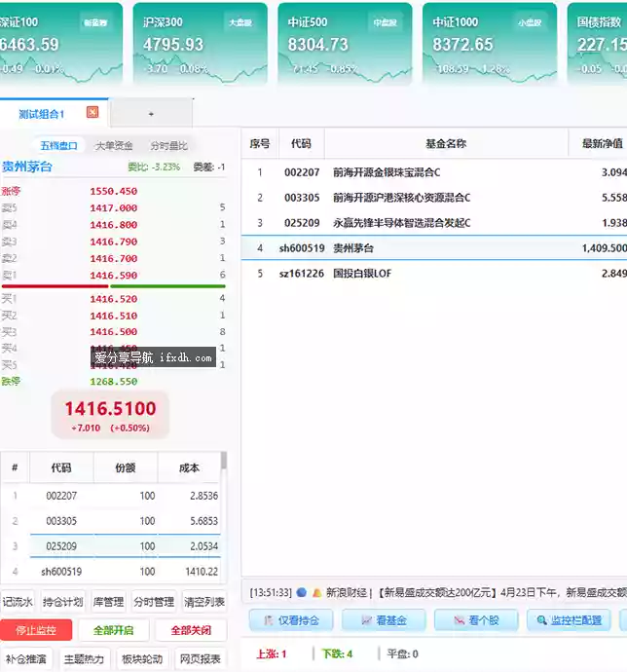Open 板块轮动

coord(142,658)
